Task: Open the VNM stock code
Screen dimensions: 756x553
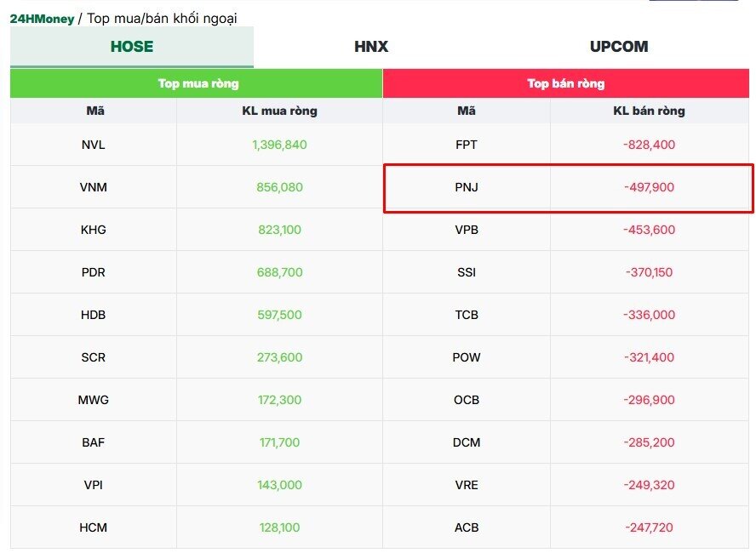Action: [93, 187]
